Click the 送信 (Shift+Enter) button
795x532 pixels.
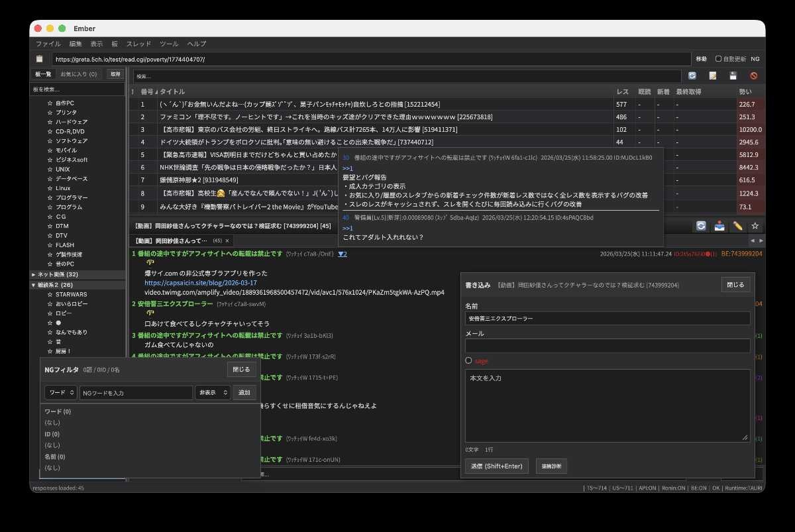tap(497, 466)
